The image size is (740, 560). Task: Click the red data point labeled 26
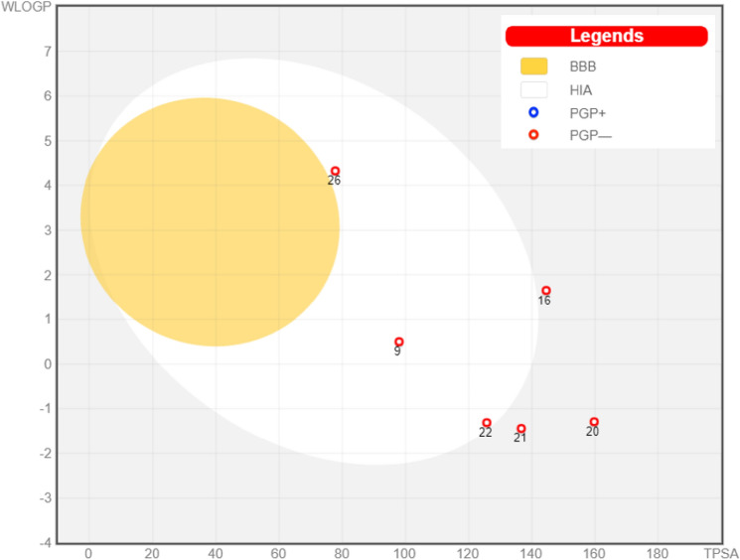pos(335,171)
